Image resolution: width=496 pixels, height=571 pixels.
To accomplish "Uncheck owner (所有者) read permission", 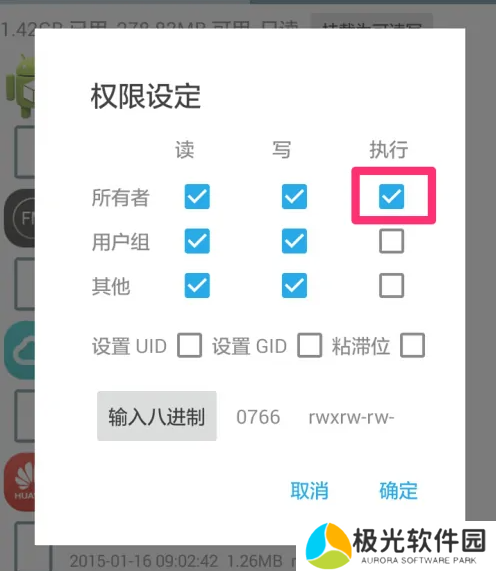I will pos(197,197).
